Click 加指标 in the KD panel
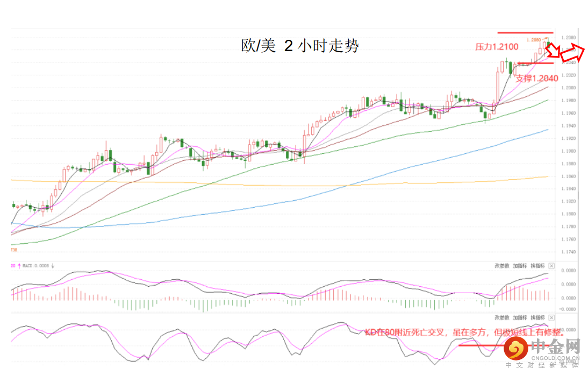Screen dimensions: 588x375 520,317
